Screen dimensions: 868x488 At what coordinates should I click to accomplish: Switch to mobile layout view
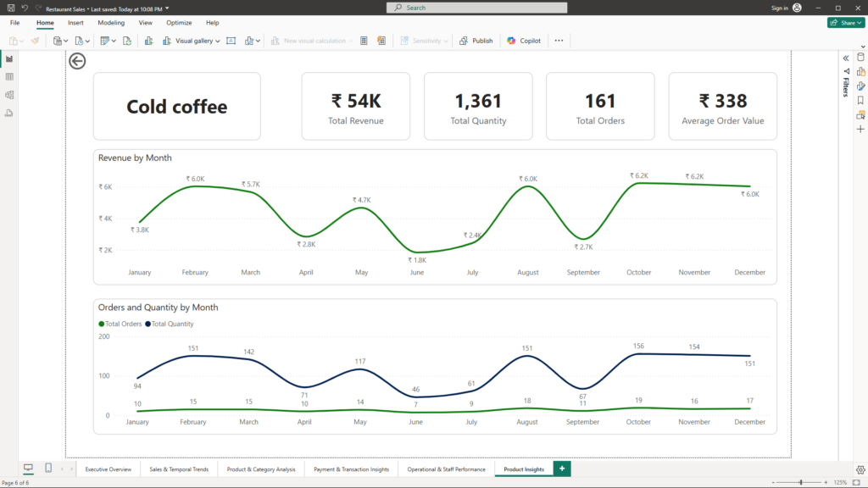[48, 469]
